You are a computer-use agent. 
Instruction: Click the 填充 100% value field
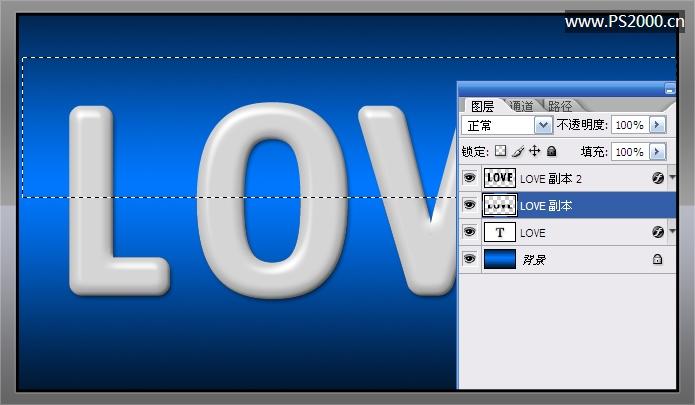[630, 152]
